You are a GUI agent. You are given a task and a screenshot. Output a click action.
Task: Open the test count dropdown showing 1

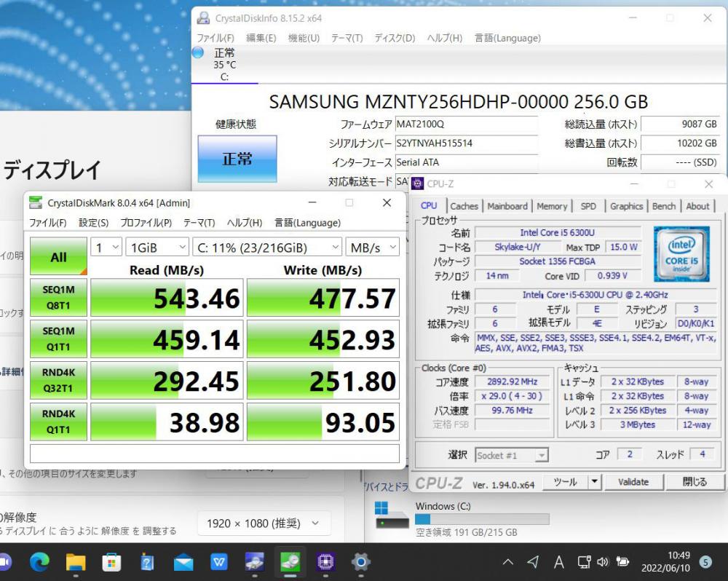tap(107, 248)
